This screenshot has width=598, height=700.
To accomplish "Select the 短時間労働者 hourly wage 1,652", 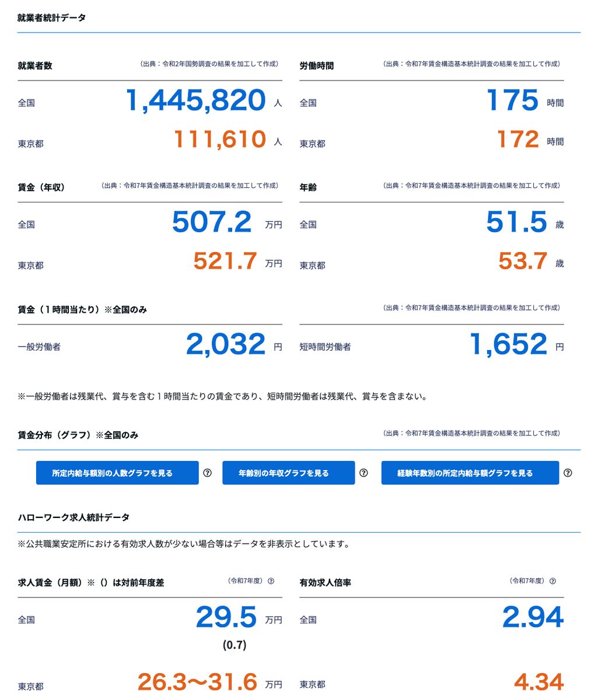I will point(509,344).
